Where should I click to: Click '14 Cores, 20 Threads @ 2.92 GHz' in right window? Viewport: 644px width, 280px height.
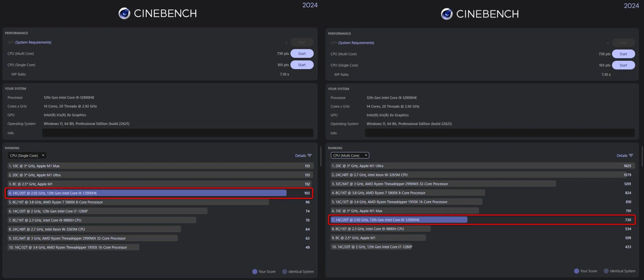coord(393,107)
